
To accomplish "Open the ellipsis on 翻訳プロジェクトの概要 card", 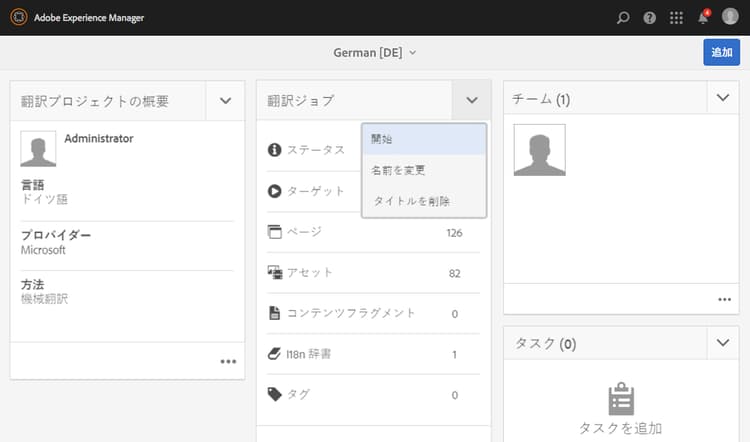I will pos(228,361).
